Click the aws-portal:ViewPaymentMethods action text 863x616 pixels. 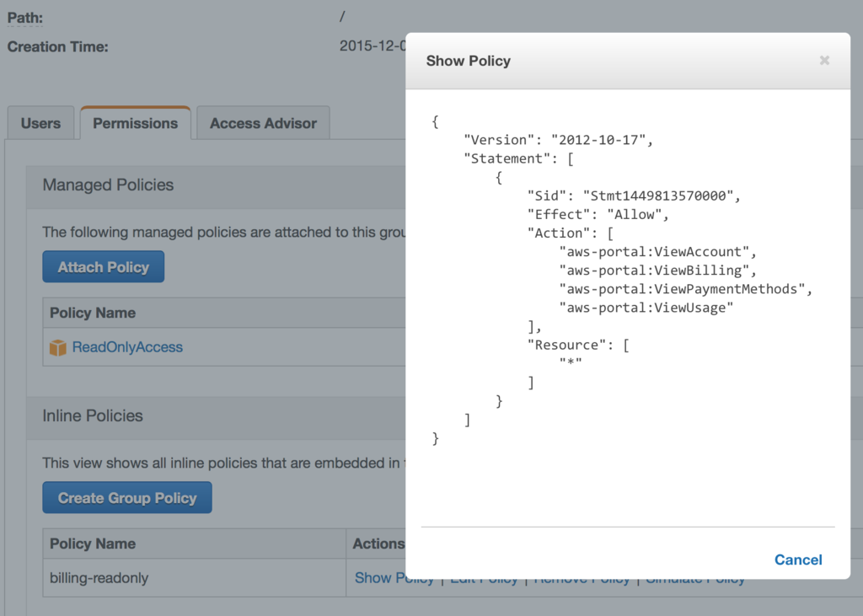686,290
